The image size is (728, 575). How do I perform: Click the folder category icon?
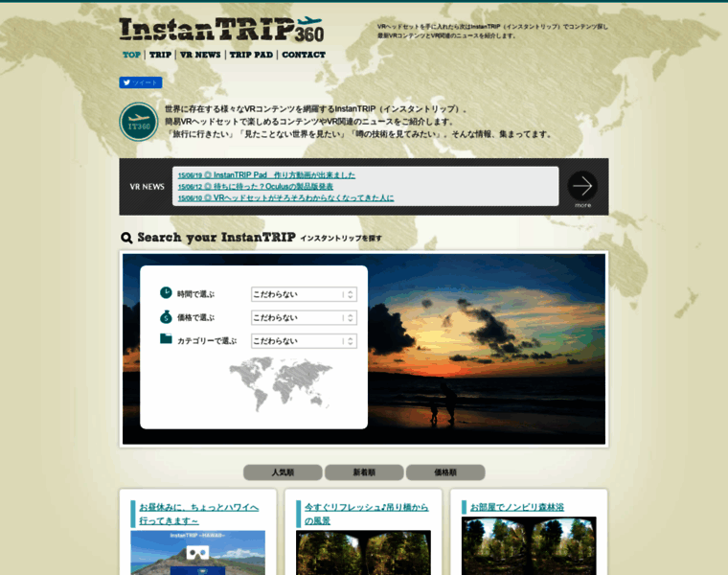tap(166, 338)
